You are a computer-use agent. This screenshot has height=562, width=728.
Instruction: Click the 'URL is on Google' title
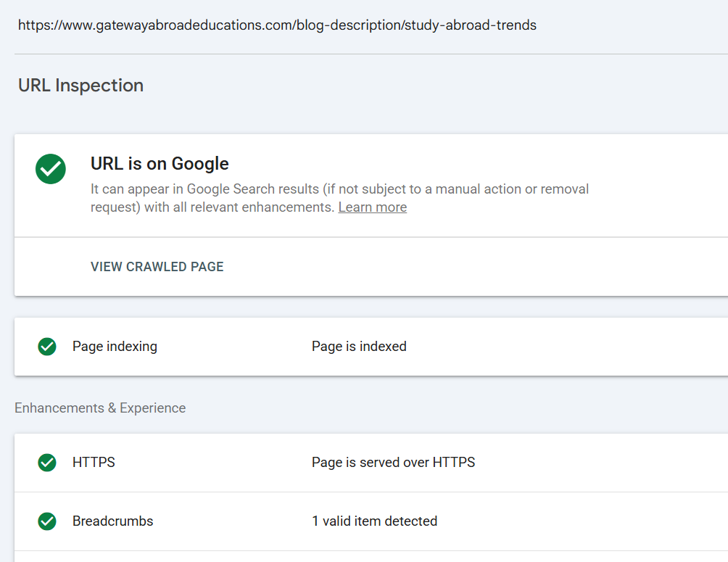tap(160, 164)
